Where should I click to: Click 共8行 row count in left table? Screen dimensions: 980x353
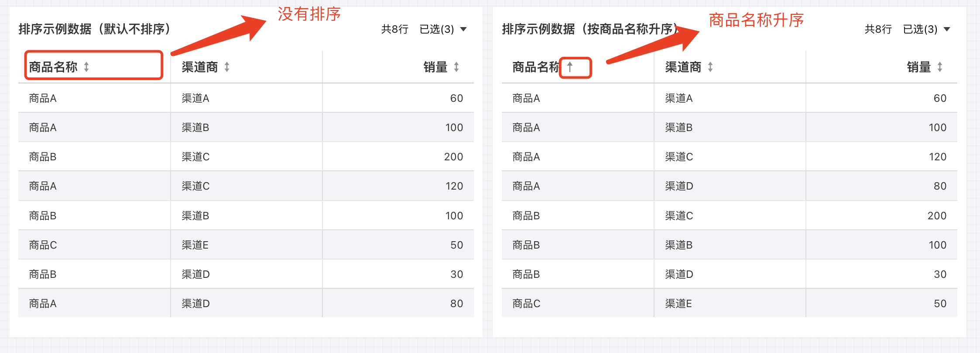395,29
